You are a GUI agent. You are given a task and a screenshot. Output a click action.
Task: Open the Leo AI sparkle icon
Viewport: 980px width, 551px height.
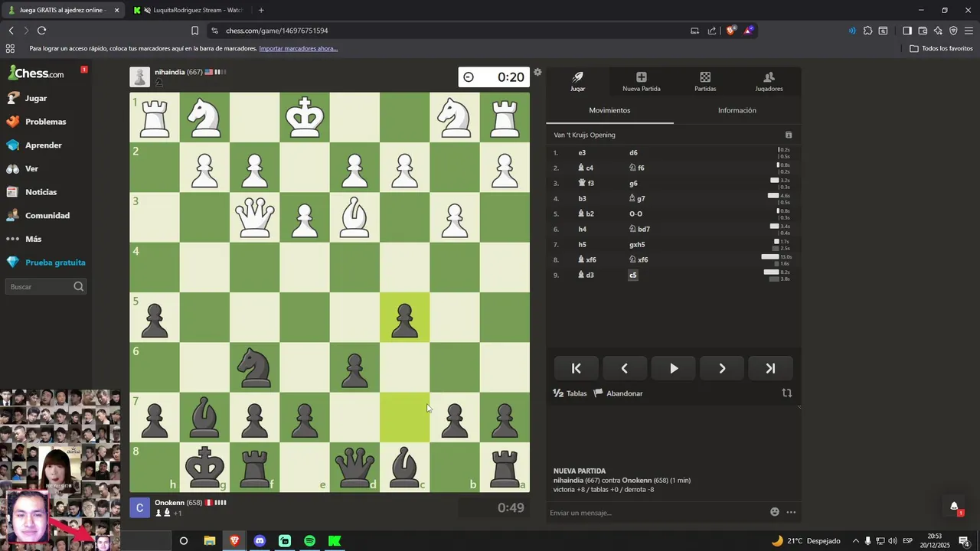tap(938, 31)
